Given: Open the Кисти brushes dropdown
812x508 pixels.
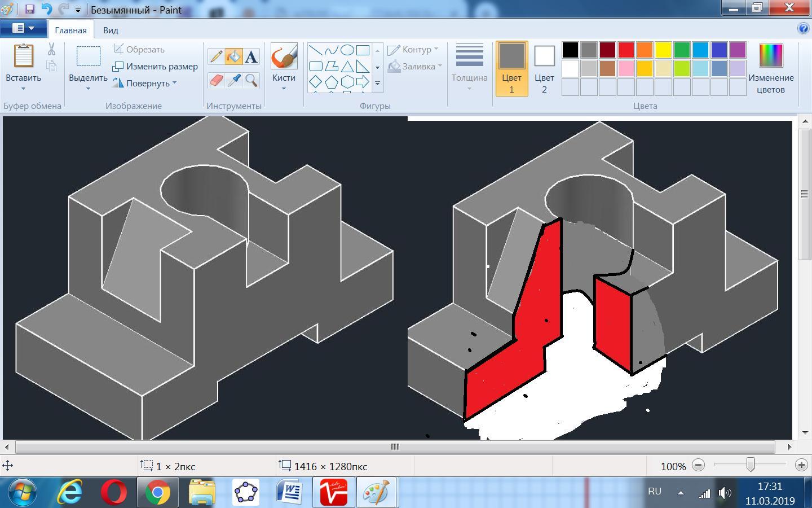Looking at the screenshot, I should [x=284, y=88].
